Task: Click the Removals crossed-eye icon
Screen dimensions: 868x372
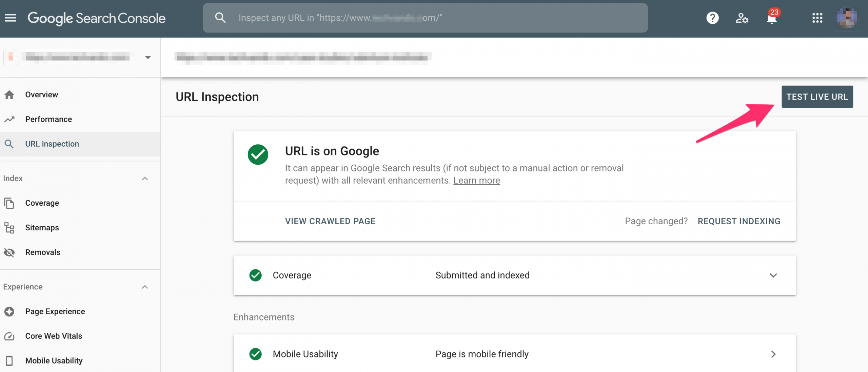Action: point(9,252)
